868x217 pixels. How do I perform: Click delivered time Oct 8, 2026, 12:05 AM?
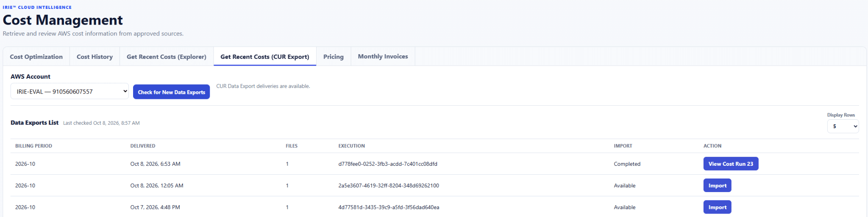(157, 186)
